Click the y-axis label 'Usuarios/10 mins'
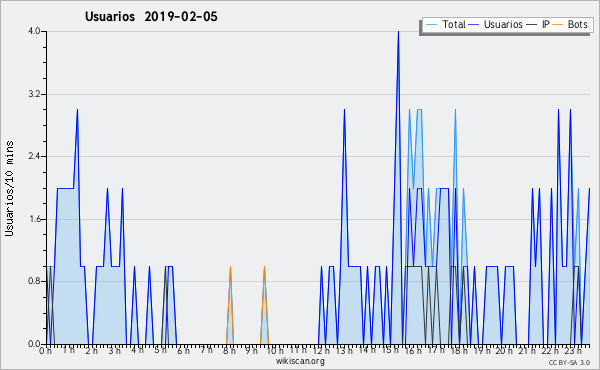 click(9, 188)
